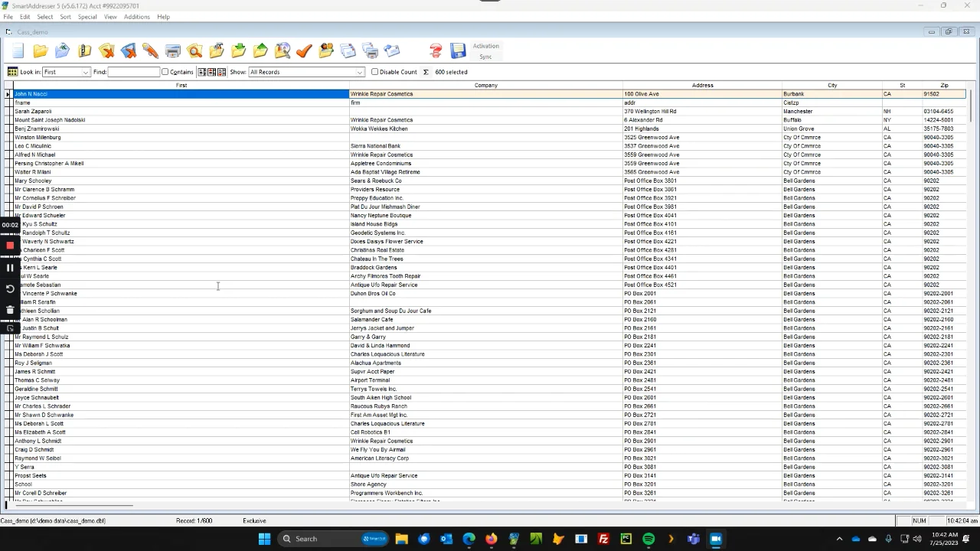
Task: Open Spotify from the taskbar
Action: 648,539
